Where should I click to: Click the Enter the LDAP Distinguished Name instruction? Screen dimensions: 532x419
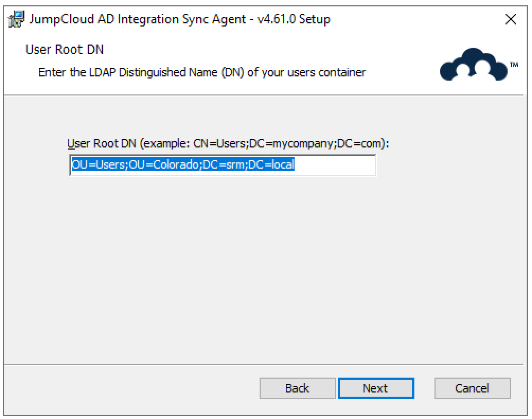tap(201, 72)
